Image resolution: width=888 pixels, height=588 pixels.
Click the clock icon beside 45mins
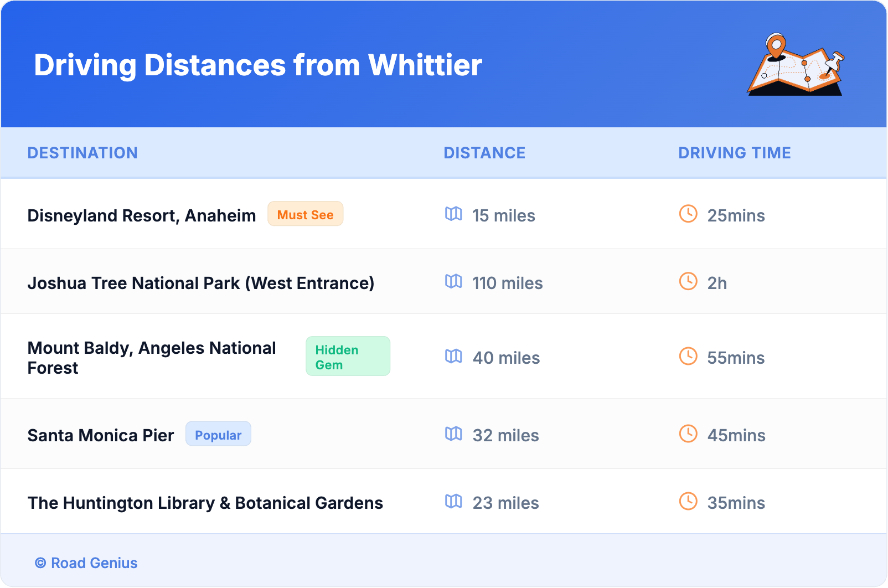(x=688, y=434)
